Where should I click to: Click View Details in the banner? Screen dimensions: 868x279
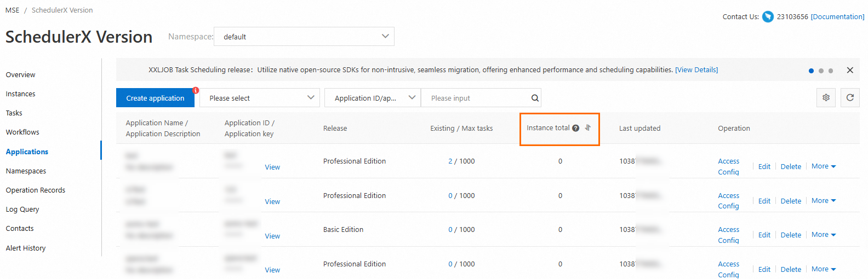[696, 70]
